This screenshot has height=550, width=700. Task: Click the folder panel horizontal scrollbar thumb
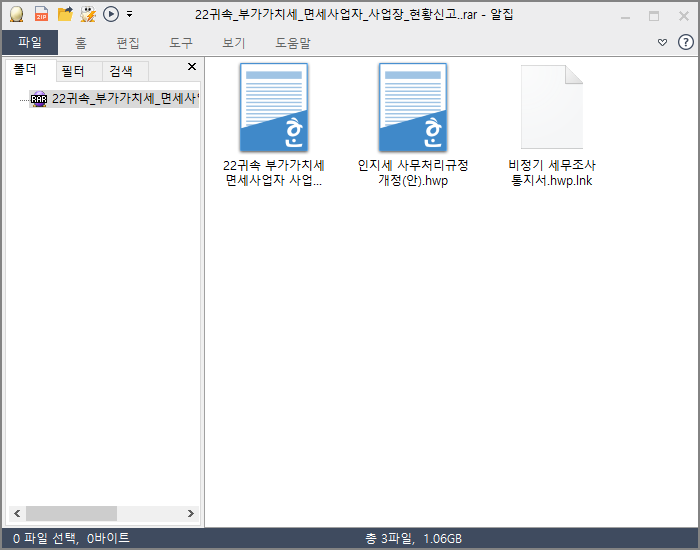click(x=71, y=513)
